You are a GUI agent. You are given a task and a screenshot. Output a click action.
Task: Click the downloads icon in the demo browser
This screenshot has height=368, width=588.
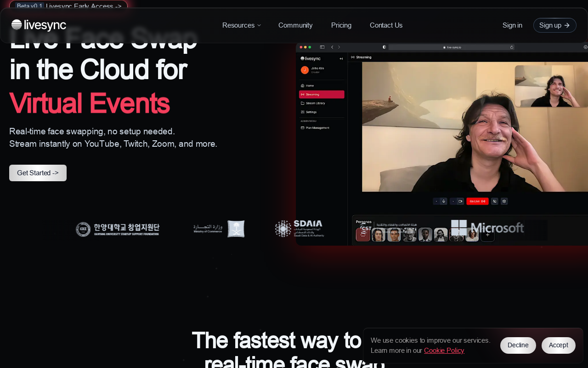tap(585, 47)
